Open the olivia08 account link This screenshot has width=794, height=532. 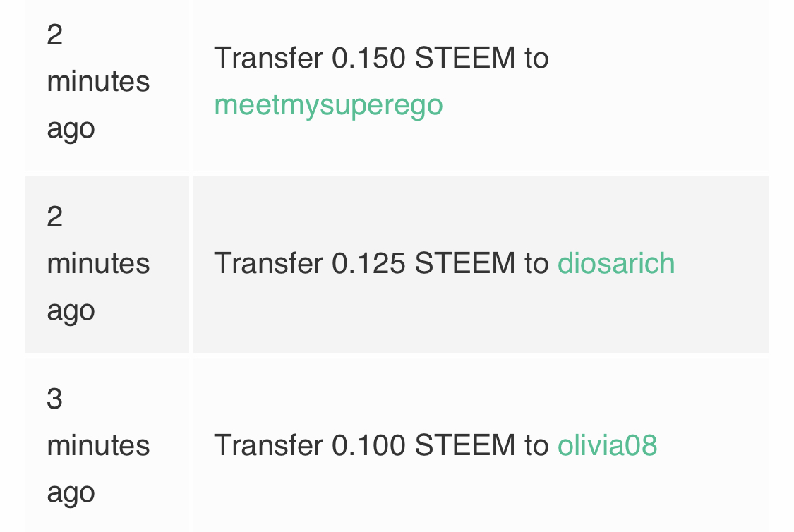pos(607,445)
